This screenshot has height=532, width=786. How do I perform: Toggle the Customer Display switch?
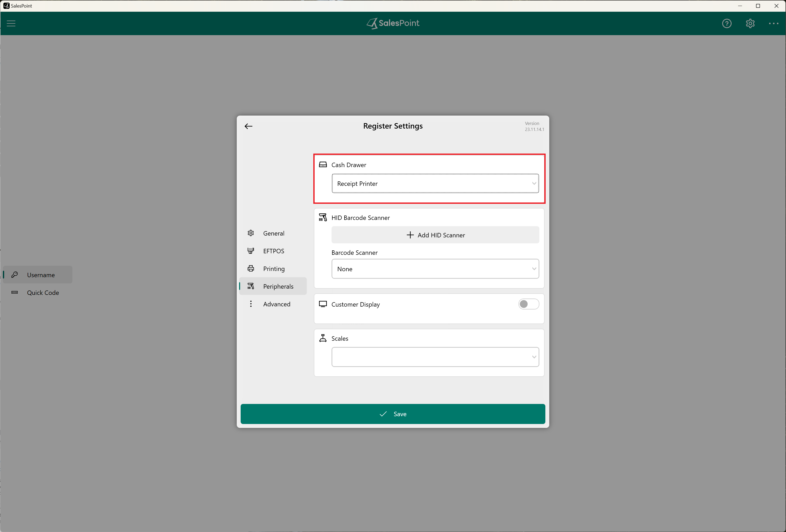528,304
